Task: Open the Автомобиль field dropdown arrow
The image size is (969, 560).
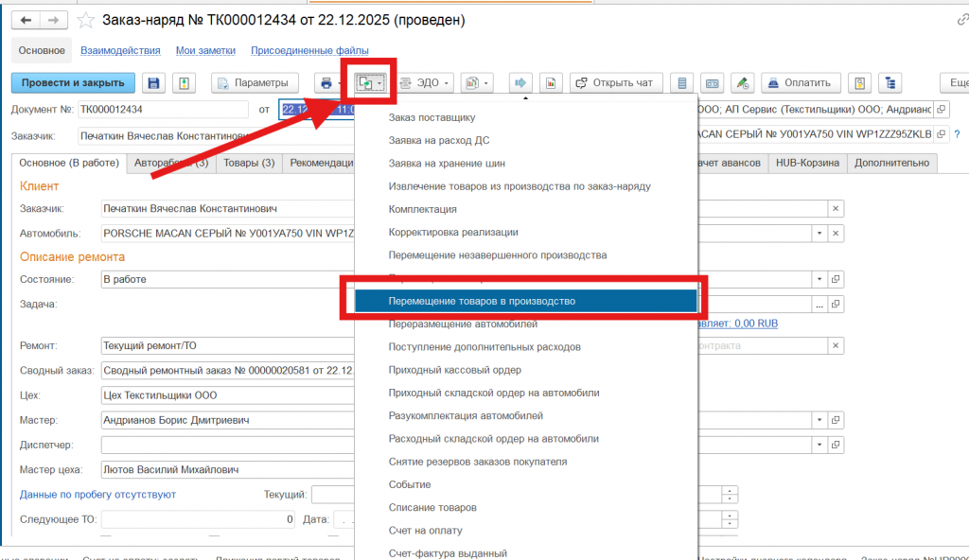Action: tap(819, 233)
